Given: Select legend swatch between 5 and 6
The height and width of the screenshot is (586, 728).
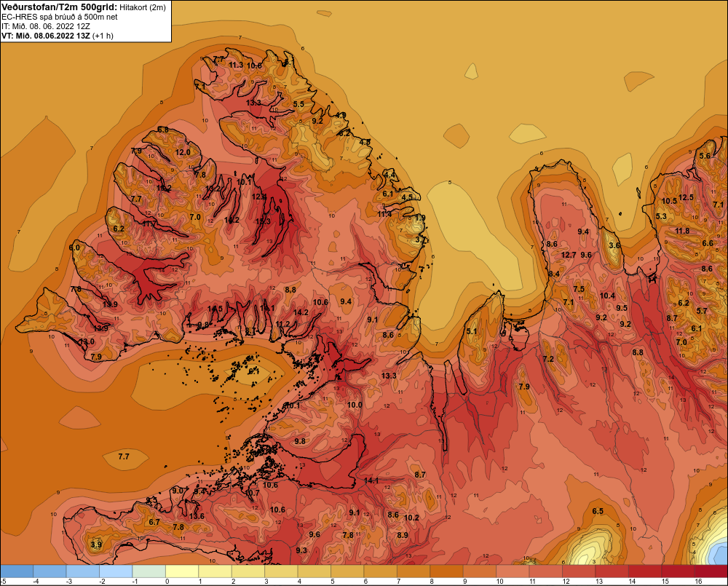Looking at the screenshot, I should pyautogui.click(x=347, y=571).
